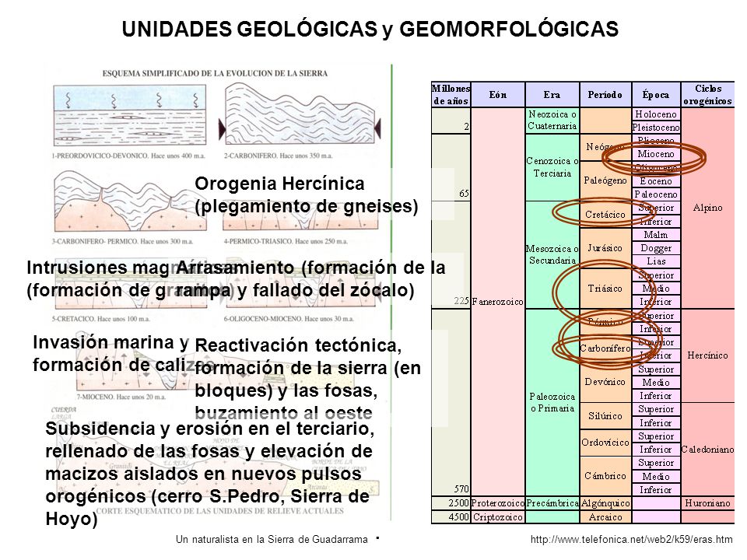
Task: Select the 'Arrasamiento (formación de la rampa)' text box
Action: point(310,278)
